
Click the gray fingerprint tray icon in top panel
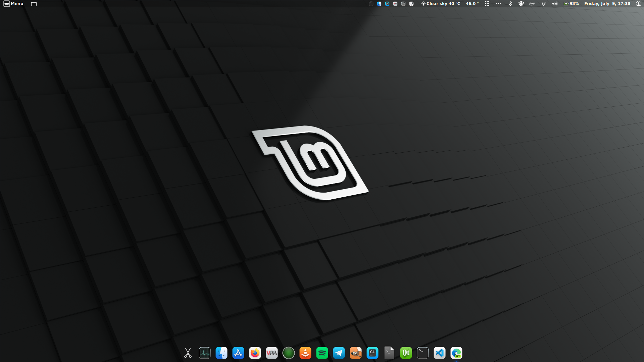click(x=403, y=4)
